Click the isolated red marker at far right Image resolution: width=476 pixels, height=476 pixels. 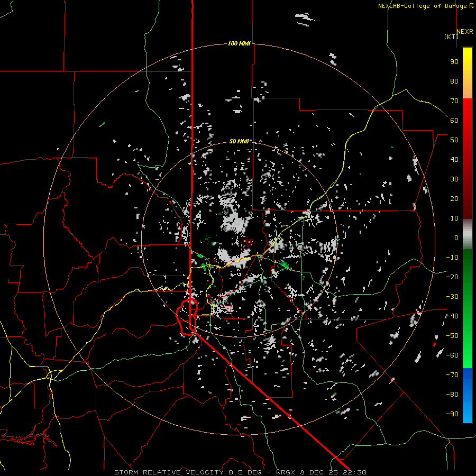[434, 344]
